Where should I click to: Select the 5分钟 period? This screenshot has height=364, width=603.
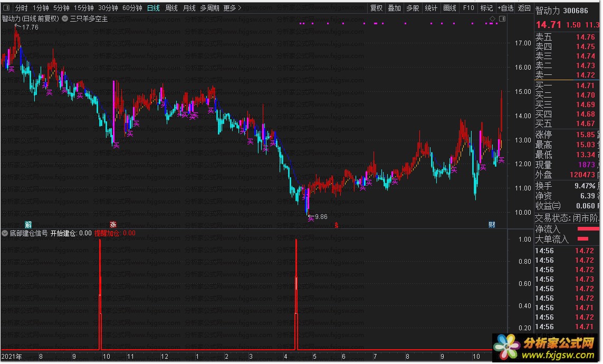coord(62,8)
